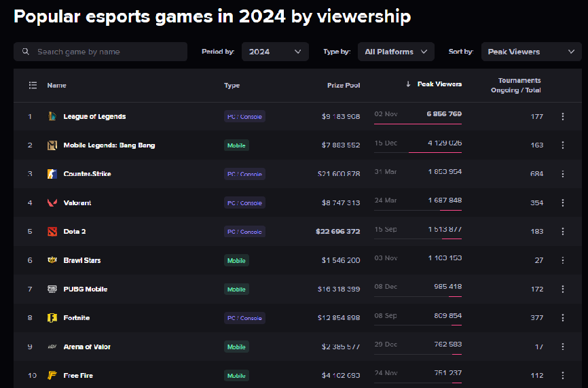Open the Sort by Peak Viewers dropdown
The width and height of the screenshot is (588, 388).
pos(532,52)
